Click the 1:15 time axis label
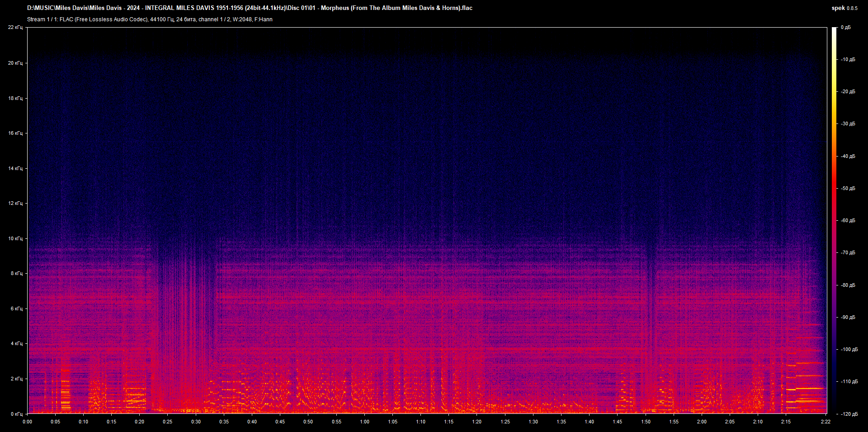This screenshot has height=432, width=868. pyautogui.click(x=448, y=422)
